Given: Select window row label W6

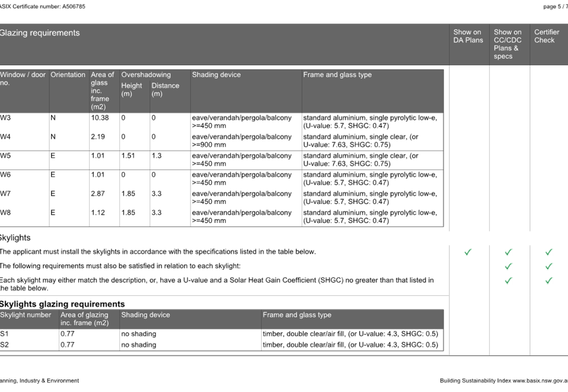Looking at the screenshot, I should tap(5, 174).
